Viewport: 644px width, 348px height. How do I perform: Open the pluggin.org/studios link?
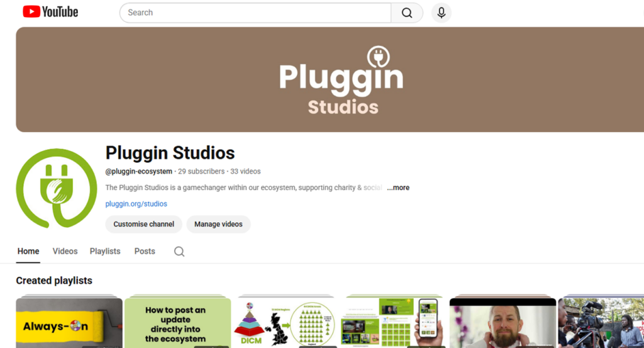136,204
